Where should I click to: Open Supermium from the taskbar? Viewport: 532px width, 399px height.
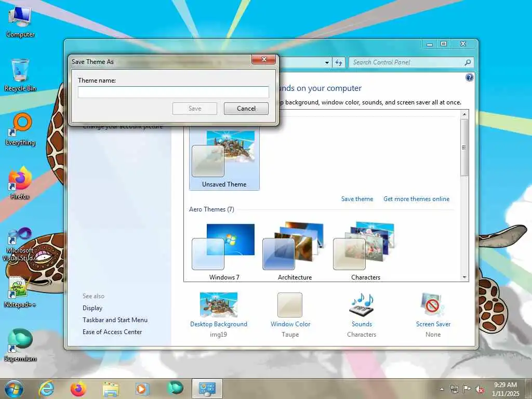pos(175,388)
